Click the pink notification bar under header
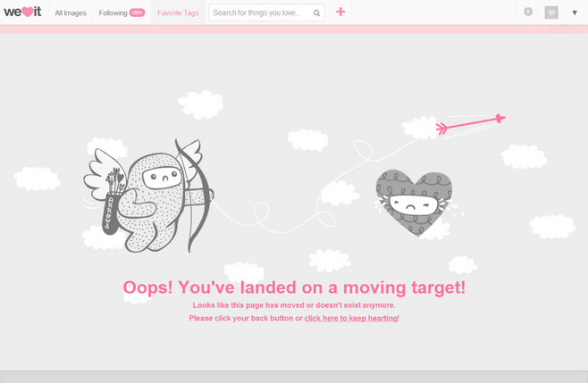 pyautogui.click(x=294, y=29)
